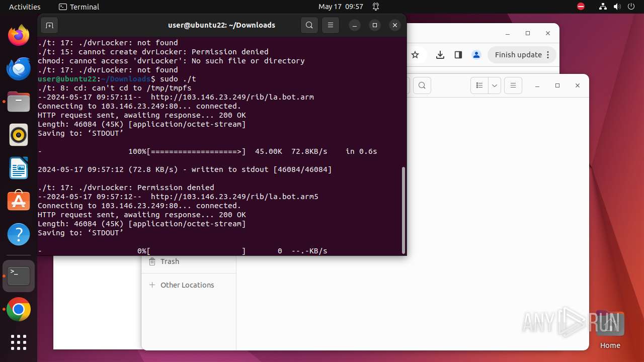Open clock and calendar panel

pos(341,7)
